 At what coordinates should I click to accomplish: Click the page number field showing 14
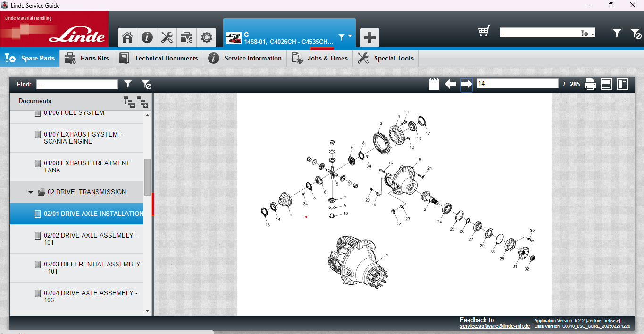tap(518, 84)
